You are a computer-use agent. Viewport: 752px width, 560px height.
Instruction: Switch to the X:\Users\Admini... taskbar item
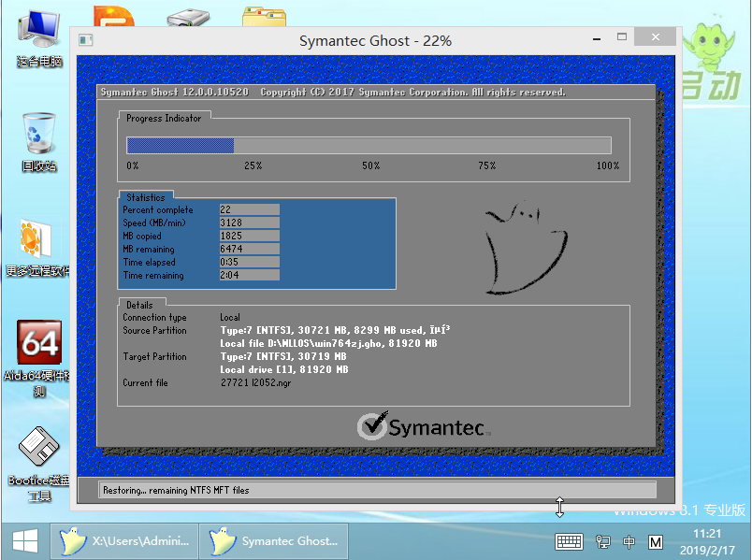[x=125, y=540]
